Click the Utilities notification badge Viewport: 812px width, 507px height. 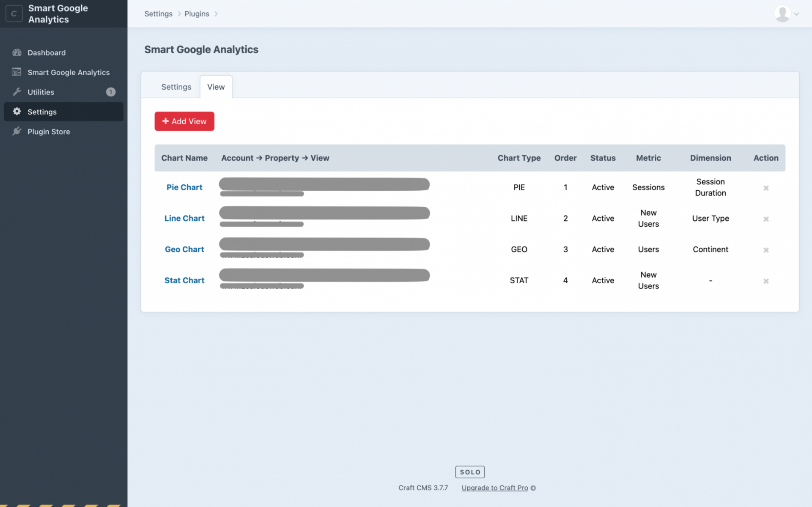click(x=110, y=92)
